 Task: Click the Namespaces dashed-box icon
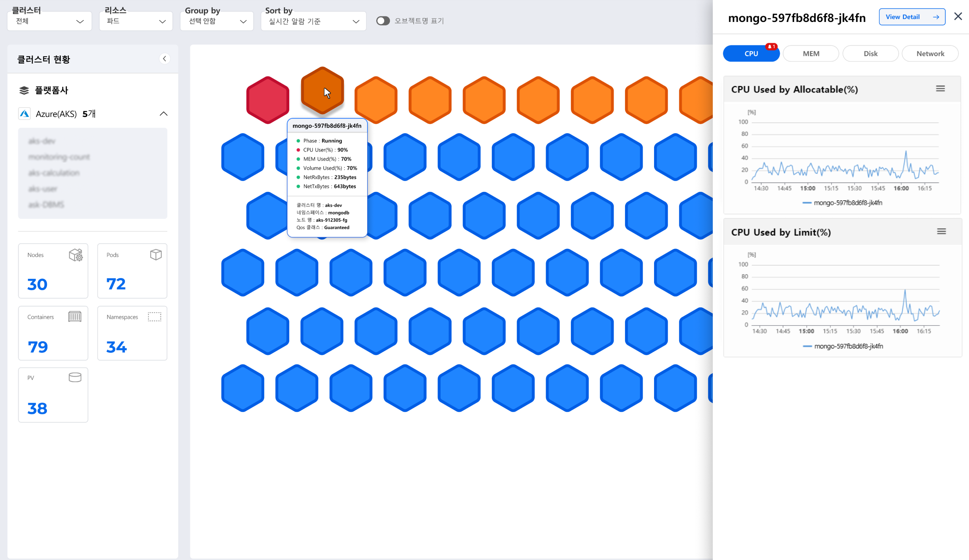pyautogui.click(x=154, y=317)
